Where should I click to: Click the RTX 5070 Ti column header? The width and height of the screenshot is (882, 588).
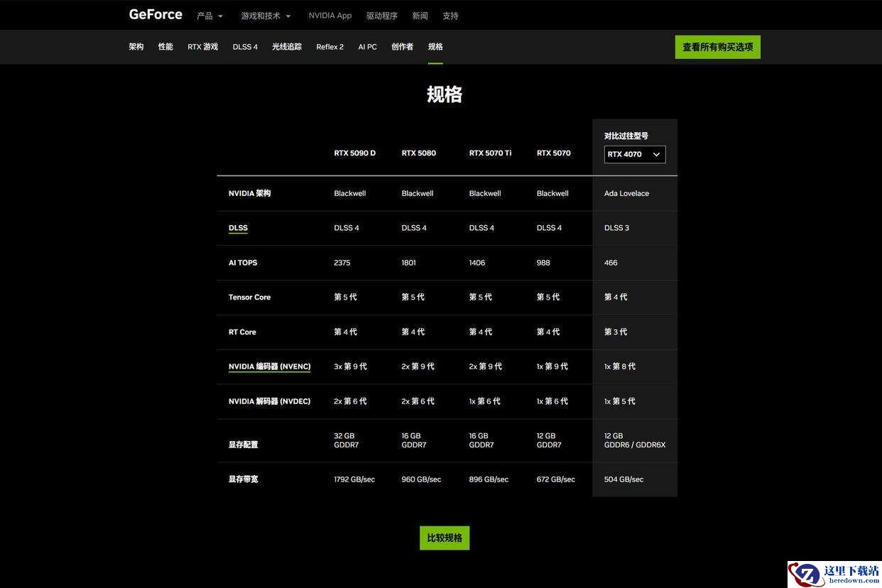pyautogui.click(x=490, y=153)
